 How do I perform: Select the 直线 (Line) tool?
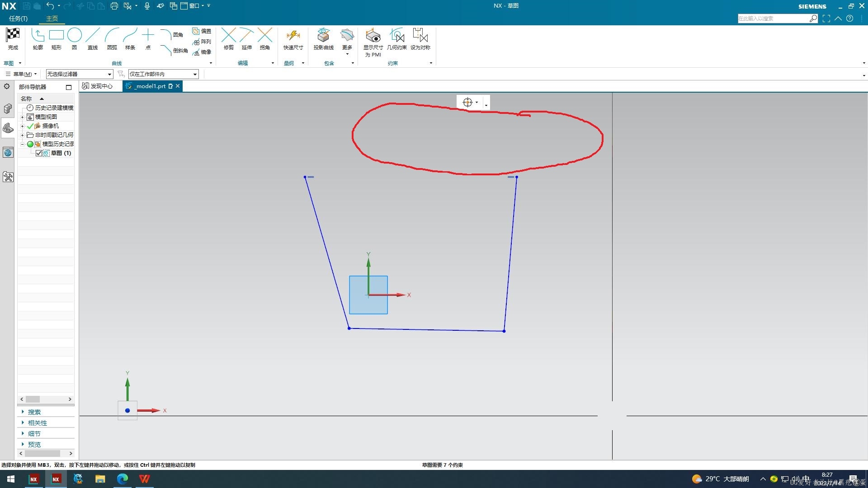92,39
